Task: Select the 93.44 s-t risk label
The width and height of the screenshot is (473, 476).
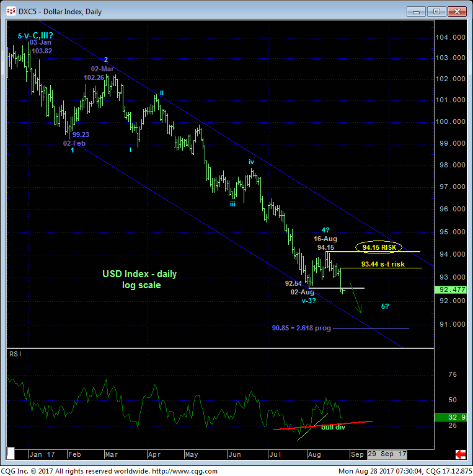Action: [382, 264]
